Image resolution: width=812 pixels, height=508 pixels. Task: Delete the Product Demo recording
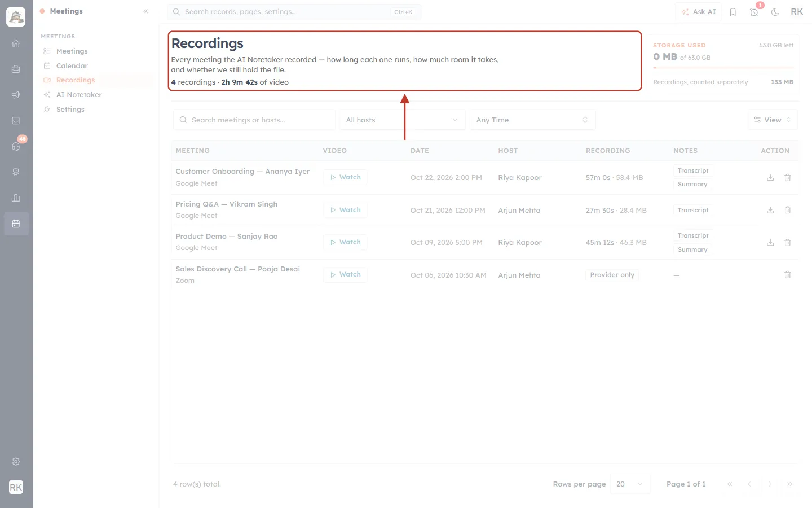coord(788,243)
